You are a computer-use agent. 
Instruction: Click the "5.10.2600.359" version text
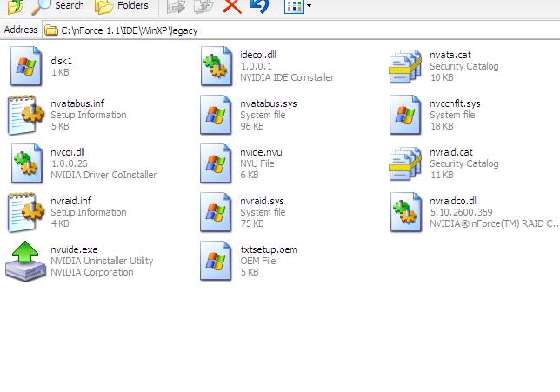[x=461, y=212]
